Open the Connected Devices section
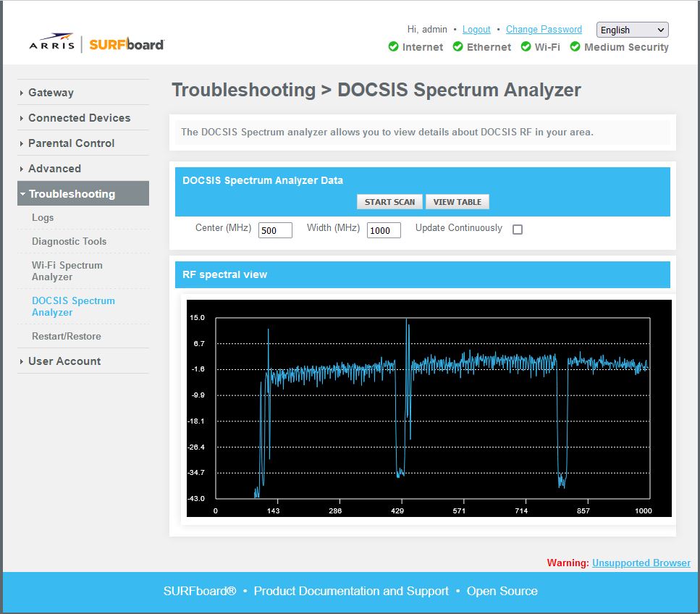This screenshot has height=614, width=700. click(x=80, y=118)
